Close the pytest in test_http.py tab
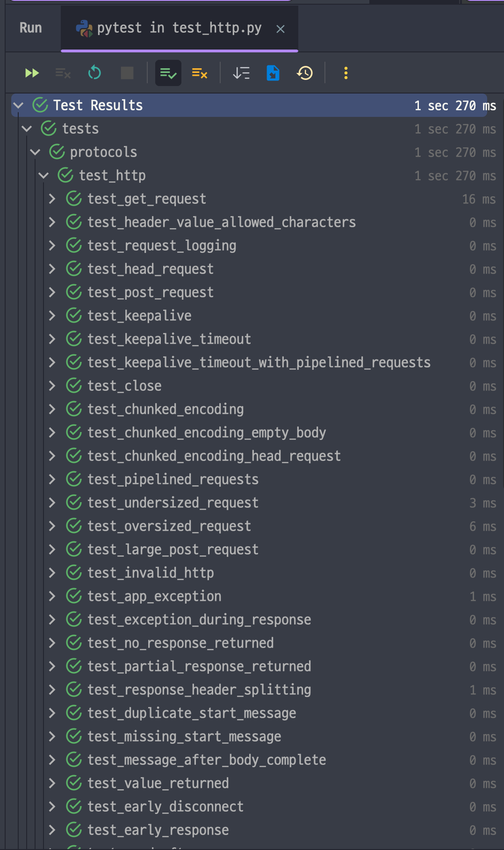Viewport: 504px width, 850px height. pyautogui.click(x=281, y=29)
